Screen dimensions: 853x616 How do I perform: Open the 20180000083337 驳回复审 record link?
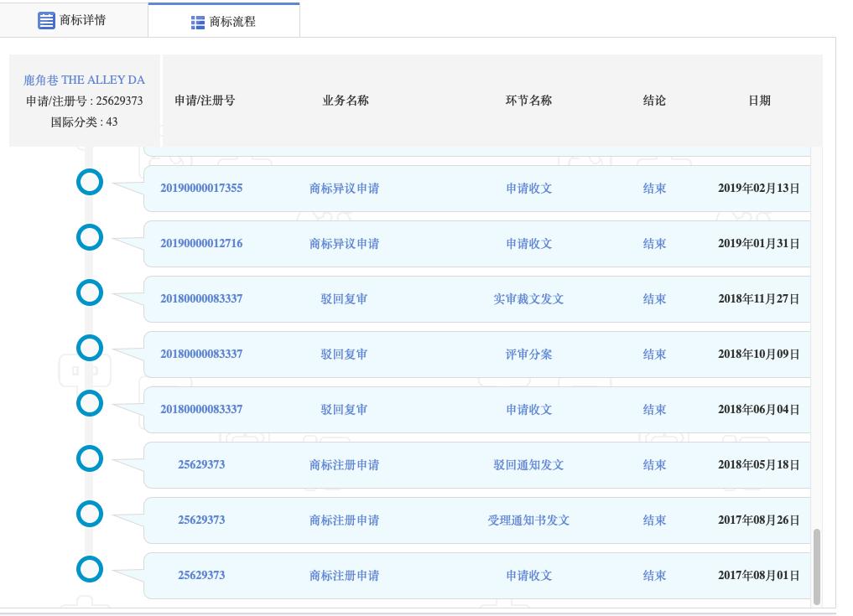pyautogui.click(x=201, y=298)
